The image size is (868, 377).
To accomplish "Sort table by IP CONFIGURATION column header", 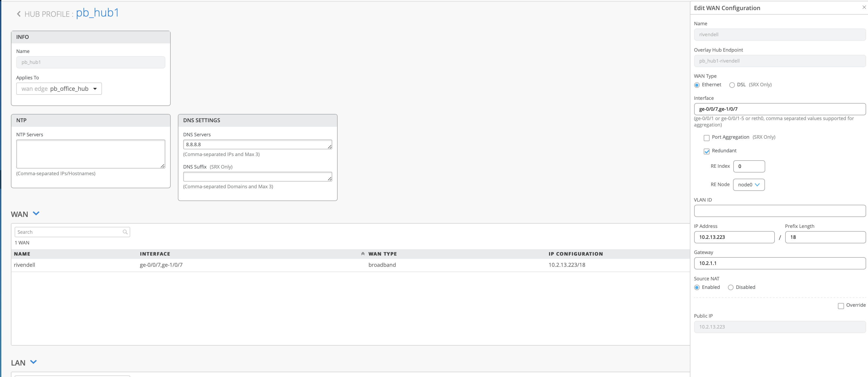I will (x=576, y=254).
